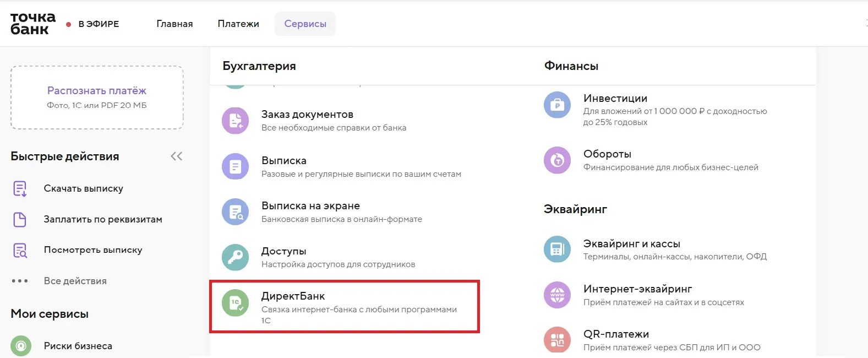
Task: Click the Заказ документов service icon
Action: point(235,121)
